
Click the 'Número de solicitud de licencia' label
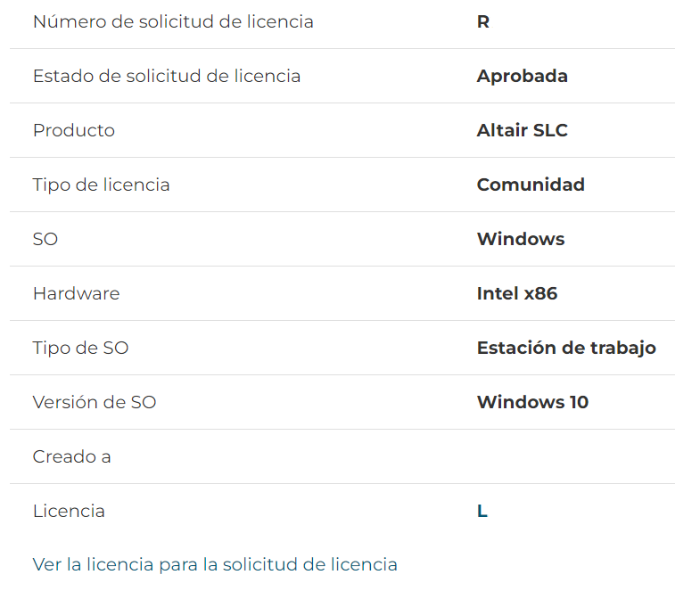(173, 22)
